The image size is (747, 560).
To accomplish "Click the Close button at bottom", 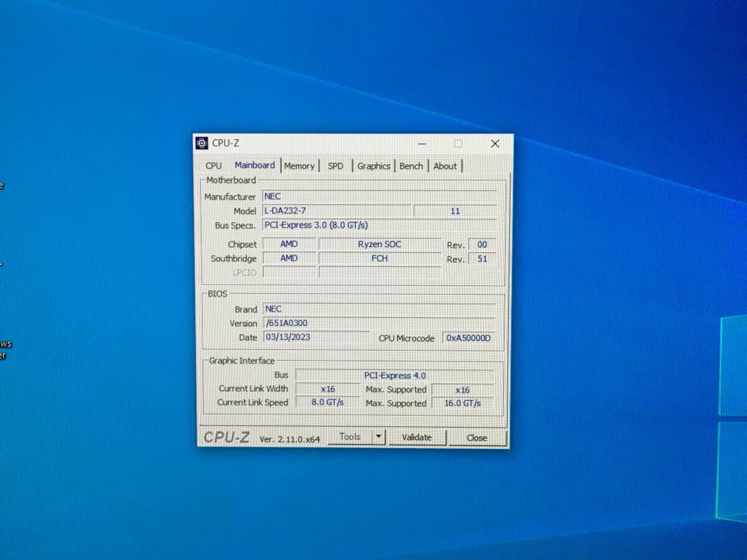I will point(477,438).
